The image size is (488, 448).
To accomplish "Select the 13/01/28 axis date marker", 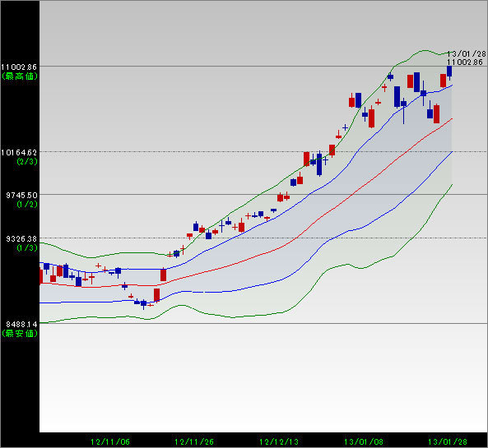I will 448,441.
